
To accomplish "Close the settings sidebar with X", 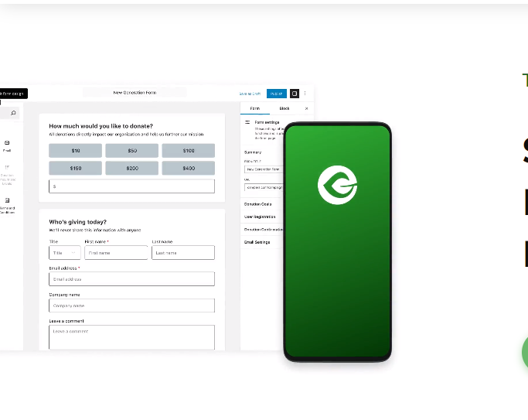I will pyautogui.click(x=306, y=108).
